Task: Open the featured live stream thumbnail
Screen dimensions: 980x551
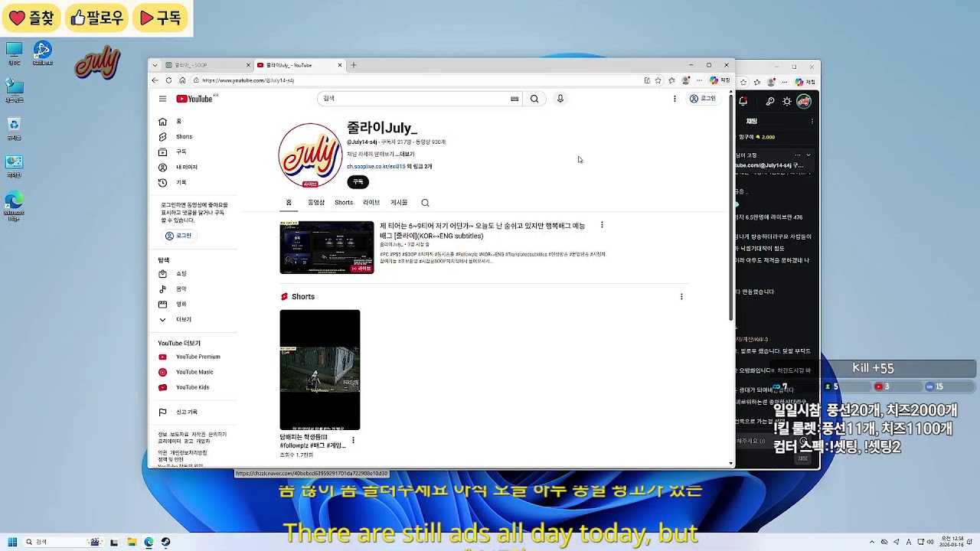Action: [327, 247]
